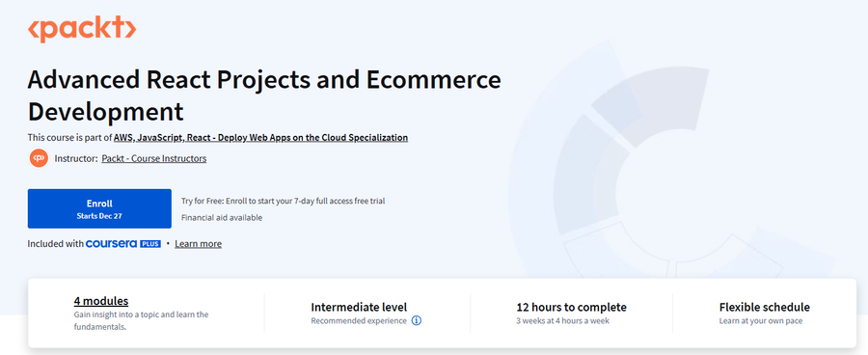
Task: Click Flexible schedule label
Action: coord(765,307)
